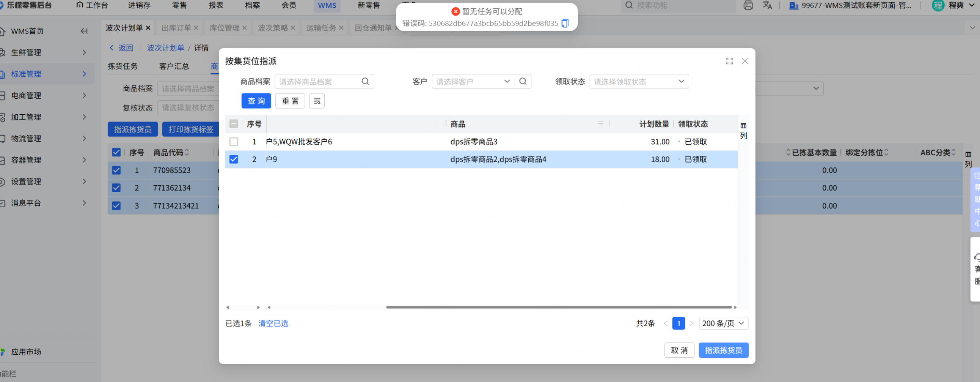Open the dialog's column settings 列 icon

point(743,130)
